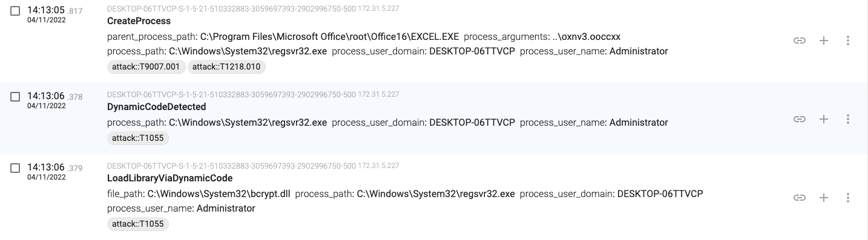Image resolution: width=868 pixels, height=240 pixels.
Task: Copy link icon for DynamicCodeDetected event
Action: 800,119
